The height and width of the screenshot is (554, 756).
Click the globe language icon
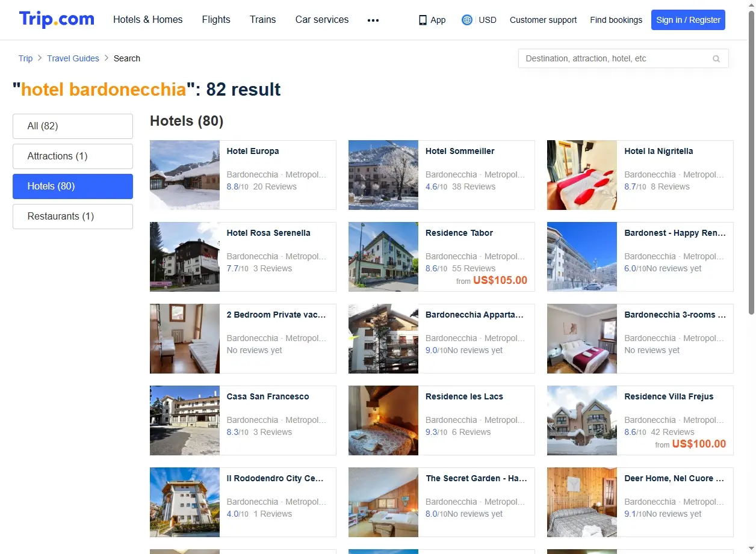[x=467, y=20]
